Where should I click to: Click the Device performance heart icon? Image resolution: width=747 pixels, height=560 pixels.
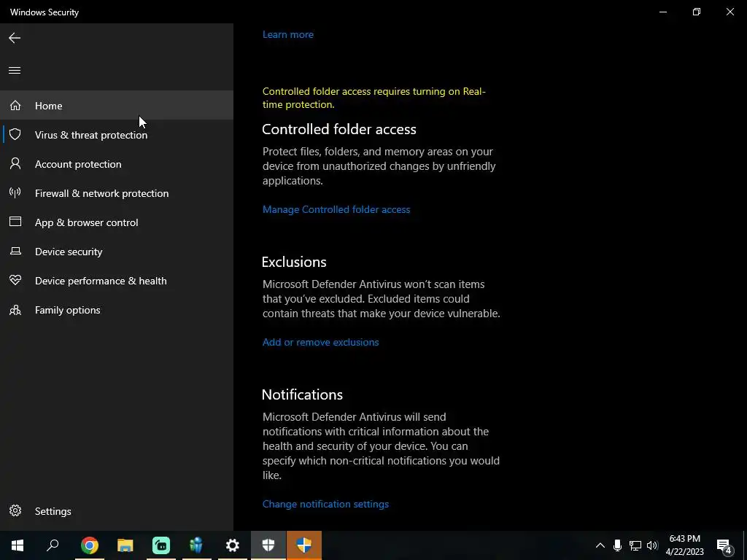(x=15, y=281)
